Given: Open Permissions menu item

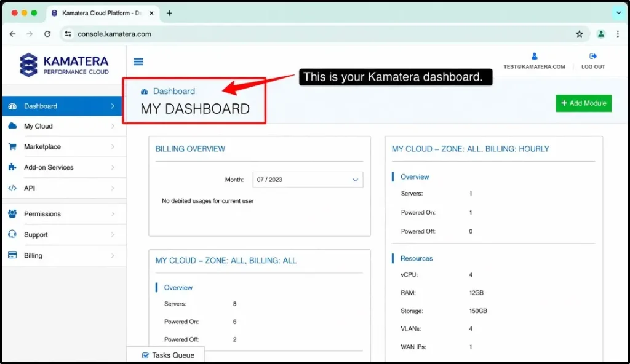Looking at the screenshot, I should pos(64,214).
